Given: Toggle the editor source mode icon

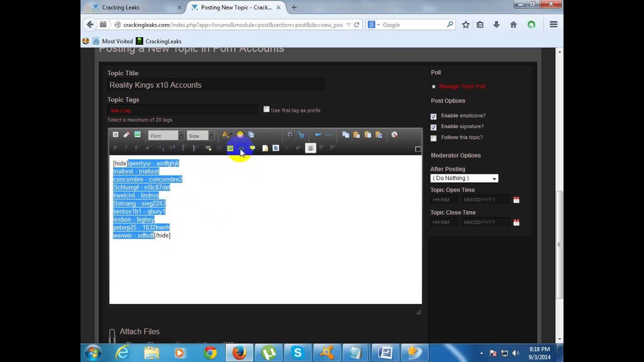Looking at the screenshot, I should [x=115, y=135].
